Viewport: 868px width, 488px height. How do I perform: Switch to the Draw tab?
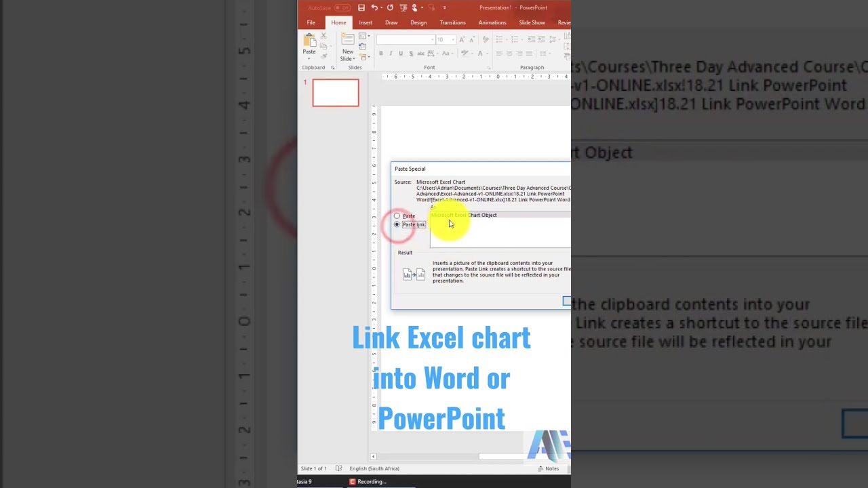(391, 22)
